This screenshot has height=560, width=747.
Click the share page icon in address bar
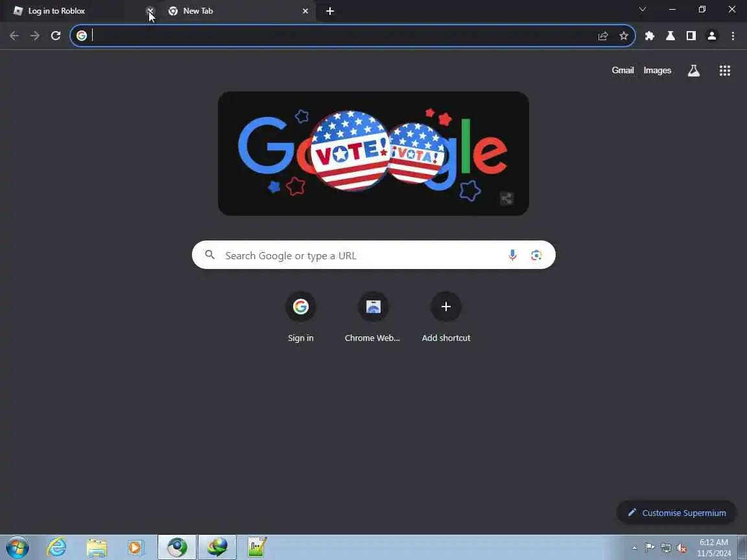click(x=603, y=36)
